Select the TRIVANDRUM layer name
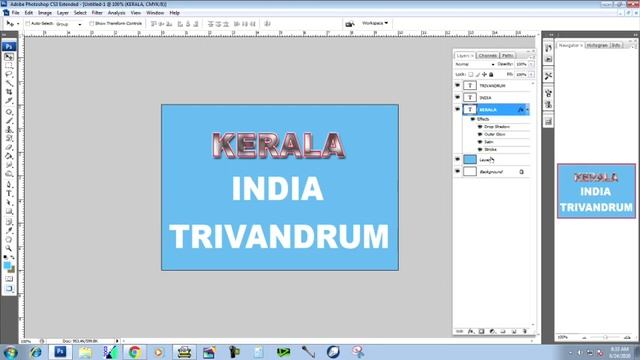The image size is (640, 360). point(492,86)
